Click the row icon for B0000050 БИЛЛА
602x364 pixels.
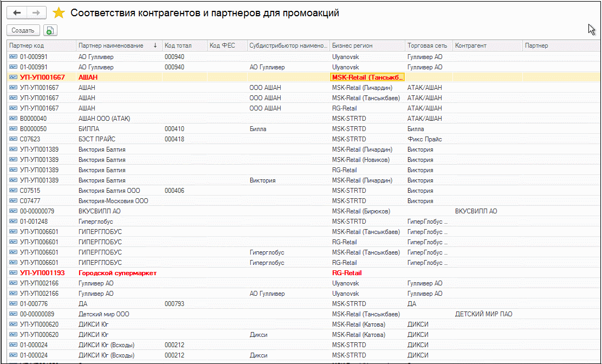(14, 129)
